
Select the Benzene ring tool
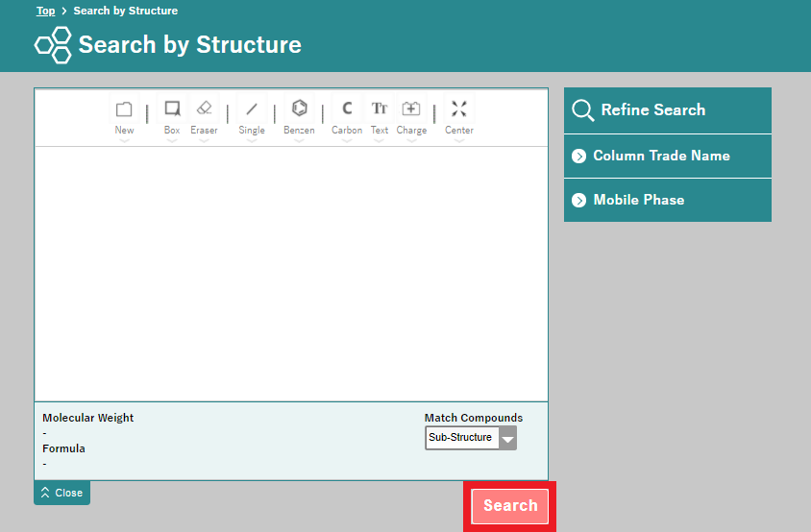tap(300, 109)
